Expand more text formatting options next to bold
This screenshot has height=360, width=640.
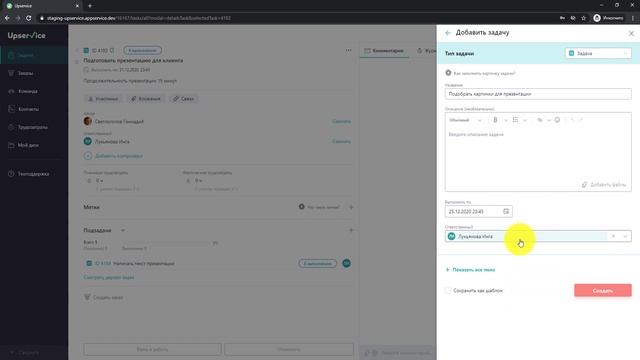[x=506, y=120]
